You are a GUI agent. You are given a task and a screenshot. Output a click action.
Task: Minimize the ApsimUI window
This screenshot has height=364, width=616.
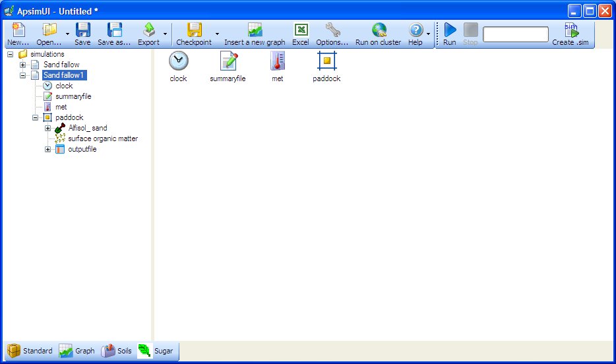pos(574,11)
